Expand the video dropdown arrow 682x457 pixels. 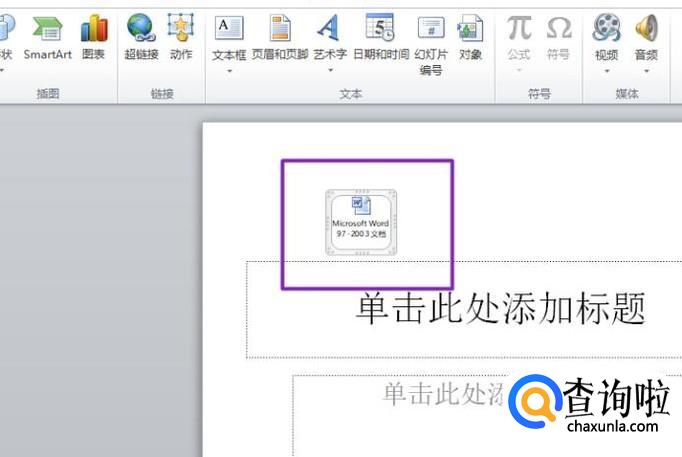click(x=607, y=70)
